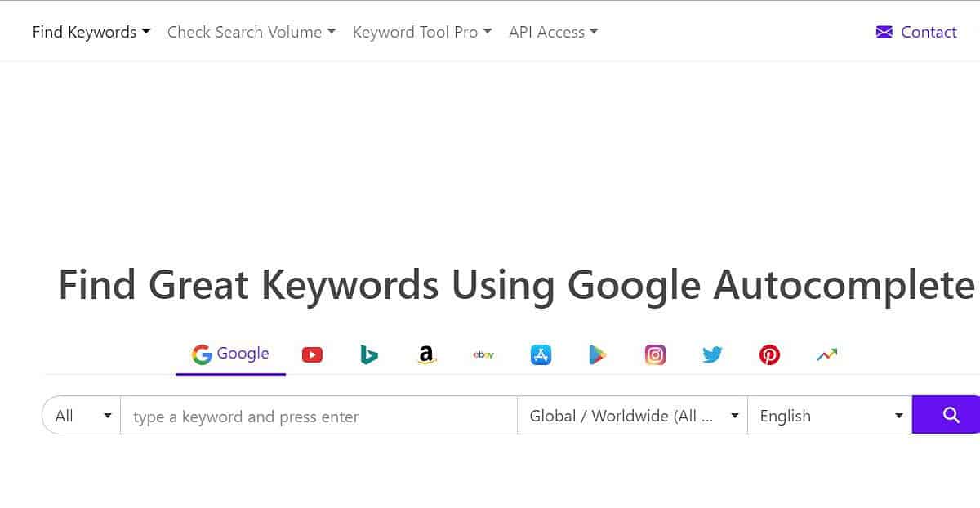The height and width of the screenshot is (508, 980).
Task: Select the App Store icon
Action: pos(541,354)
